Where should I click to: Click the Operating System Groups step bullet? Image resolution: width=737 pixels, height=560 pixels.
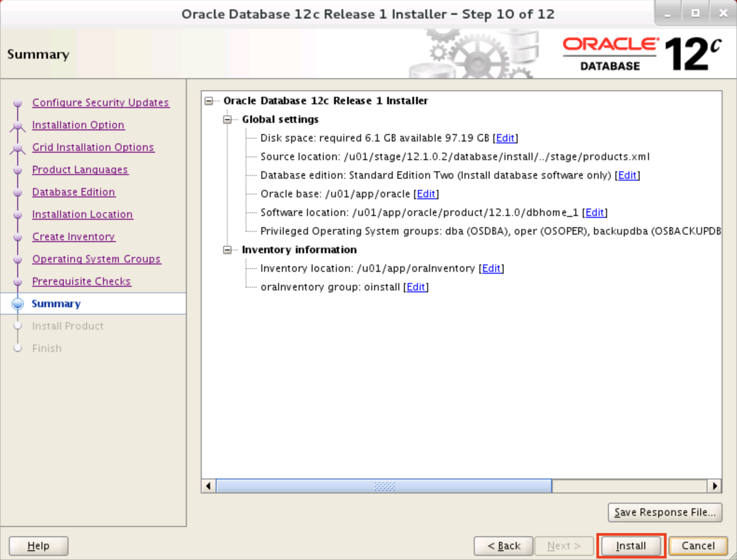coord(18,259)
